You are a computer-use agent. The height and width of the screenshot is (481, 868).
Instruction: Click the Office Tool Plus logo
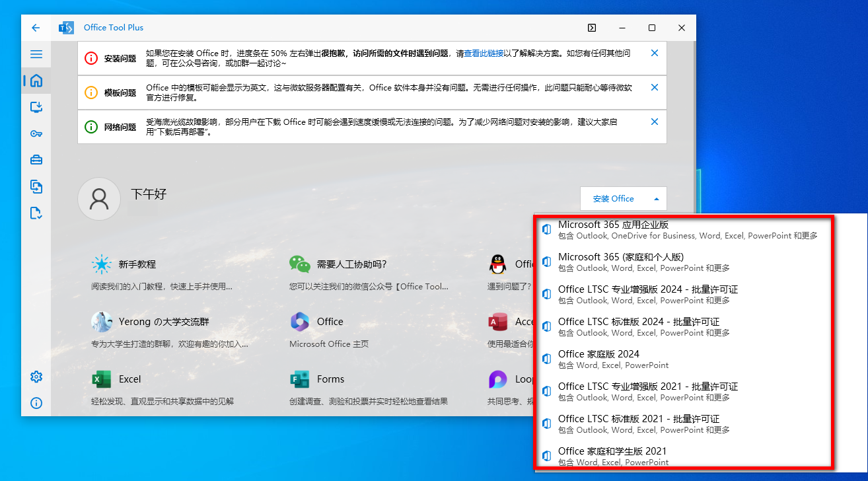(66, 28)
